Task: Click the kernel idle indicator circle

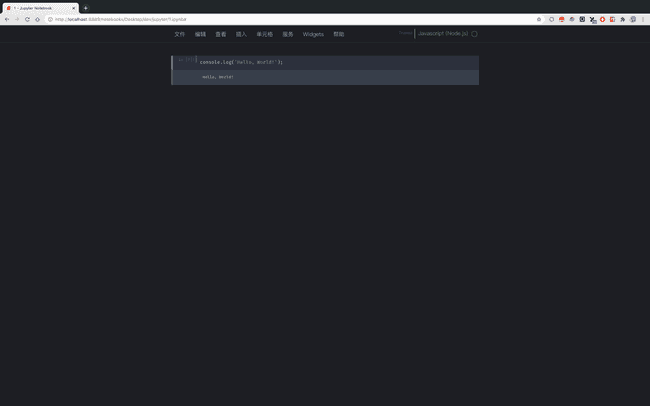Action: (x=475, y=34)
